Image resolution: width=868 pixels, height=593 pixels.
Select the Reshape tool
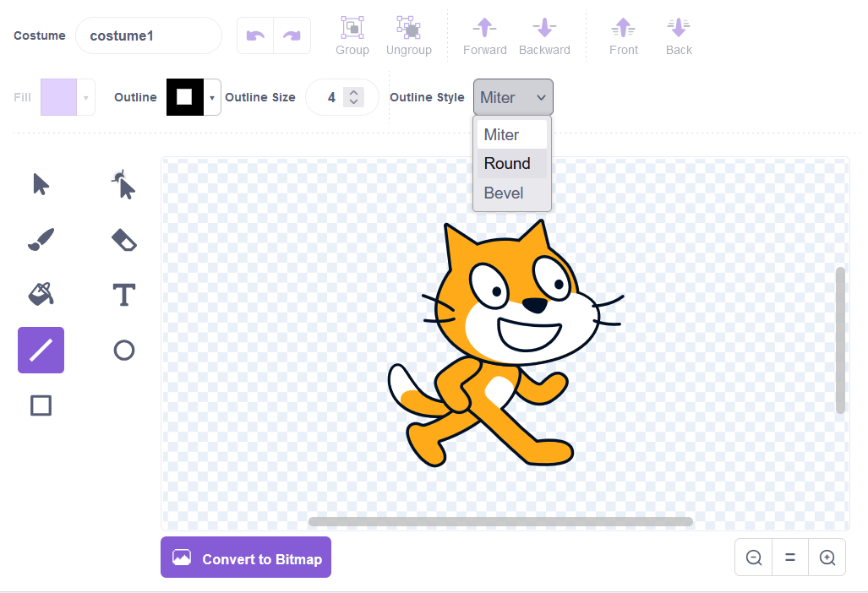point(124,184)
